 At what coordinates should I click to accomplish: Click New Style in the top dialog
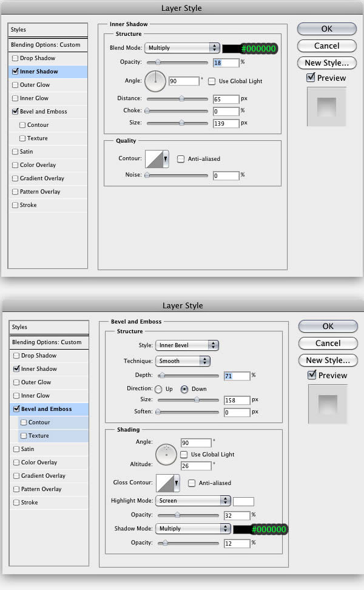[327, 63]
